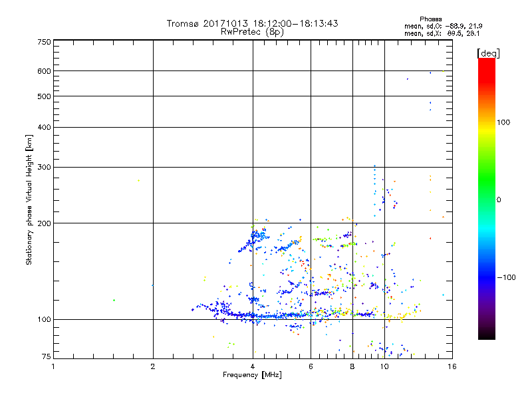Viewport: 532px width, 399px height.
Task: Click the y-axis tick label '400'
Action: click(x=44, y=127)
